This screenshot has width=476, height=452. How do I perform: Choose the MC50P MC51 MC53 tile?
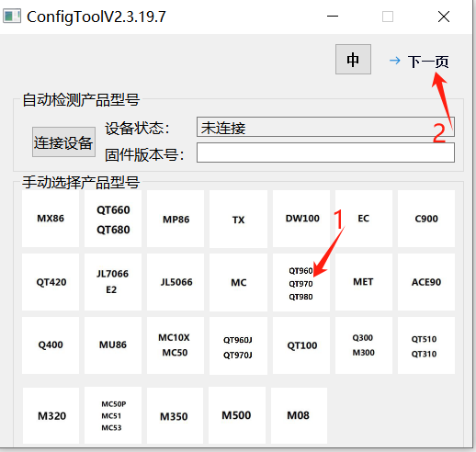113,415
